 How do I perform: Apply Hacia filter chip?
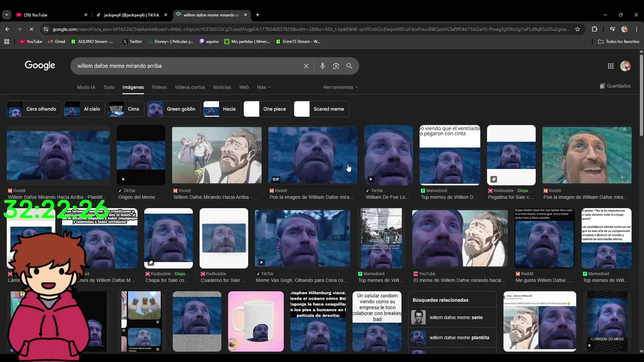(x=222, y=109)
